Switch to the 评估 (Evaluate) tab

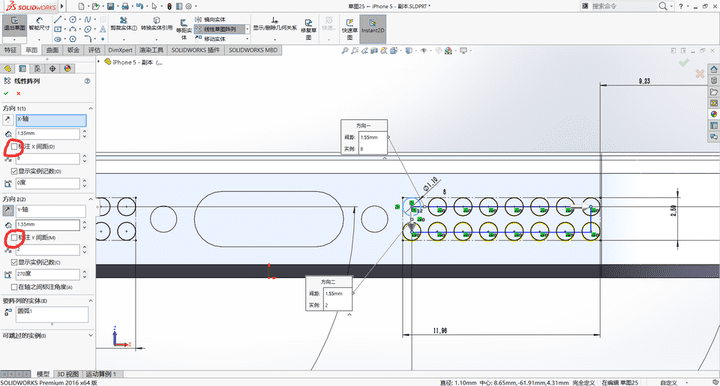click(94, 50)
